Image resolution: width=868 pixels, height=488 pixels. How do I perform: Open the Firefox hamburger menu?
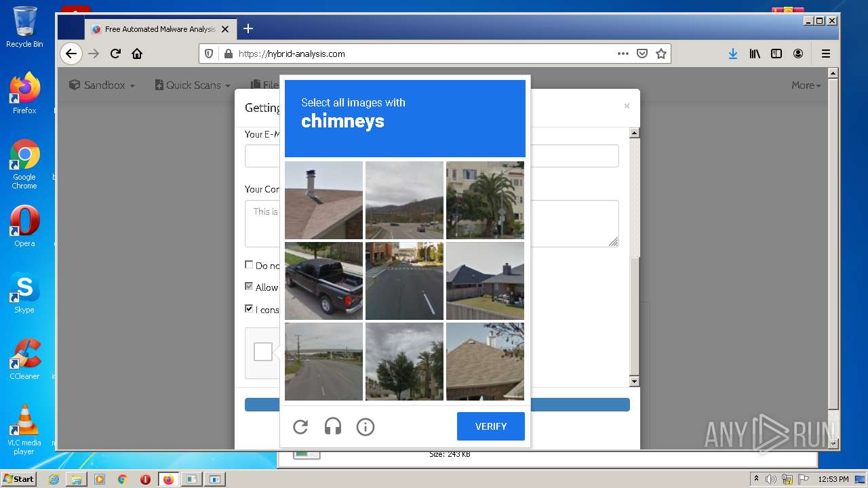point(826,54)
